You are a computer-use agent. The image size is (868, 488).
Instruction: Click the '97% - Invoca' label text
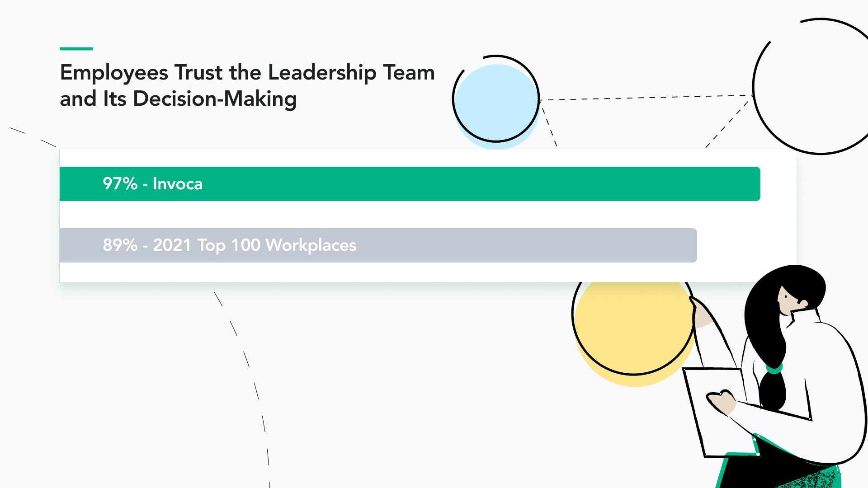point(153,184)
